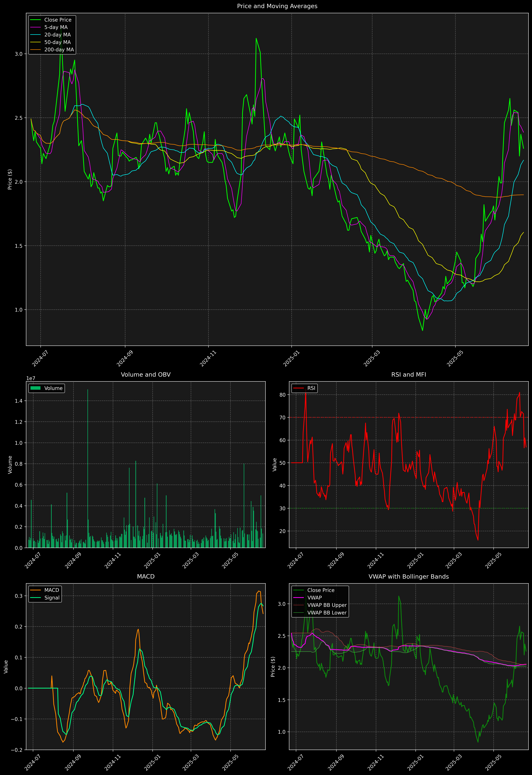Click the '70' tick on the RSI chart
The width and height of the screenshot is (532, 775).
coord(283,417)
